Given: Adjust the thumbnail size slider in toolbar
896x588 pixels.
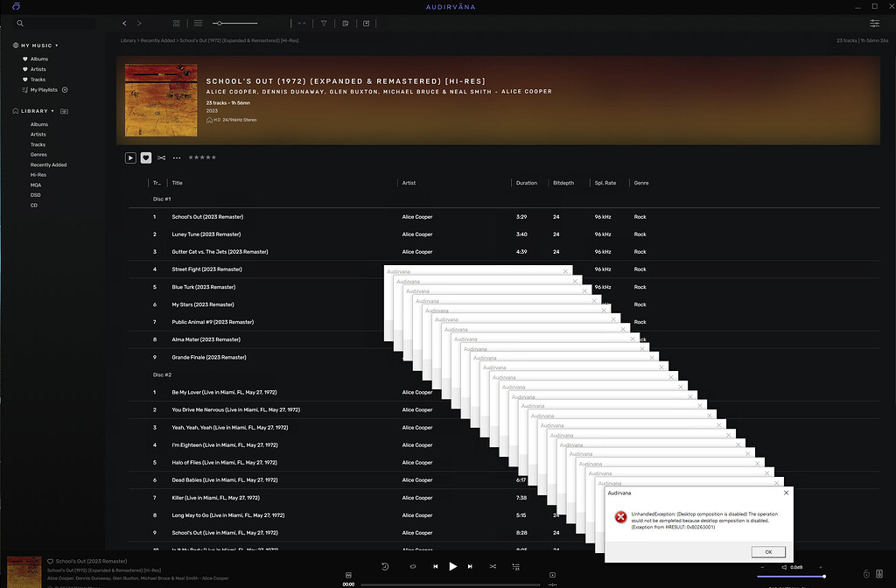Looking at the screenshot, I should coord(219,24).
